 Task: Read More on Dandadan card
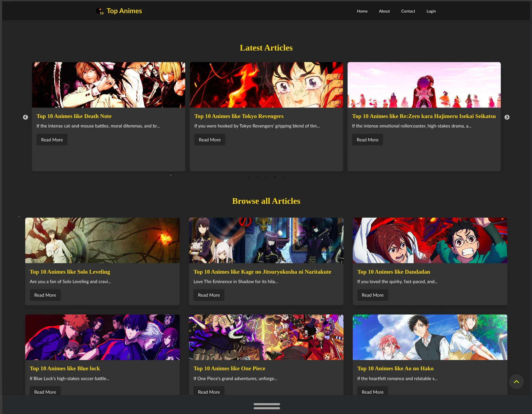point(373,295)
